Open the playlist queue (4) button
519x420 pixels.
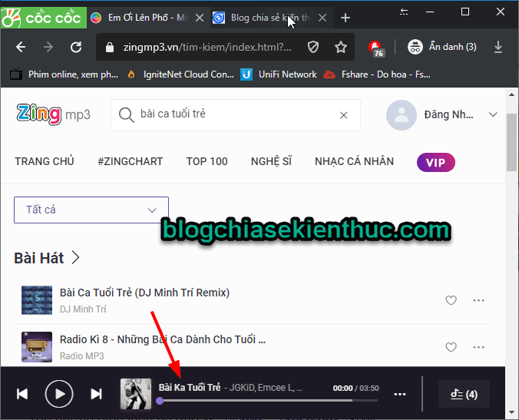coord(464,394)
